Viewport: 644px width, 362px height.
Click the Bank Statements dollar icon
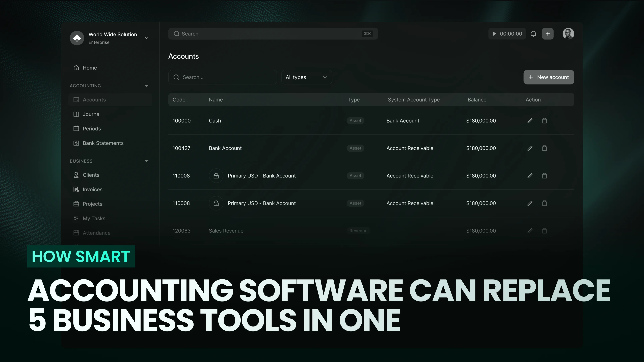(x=76, y=143)
